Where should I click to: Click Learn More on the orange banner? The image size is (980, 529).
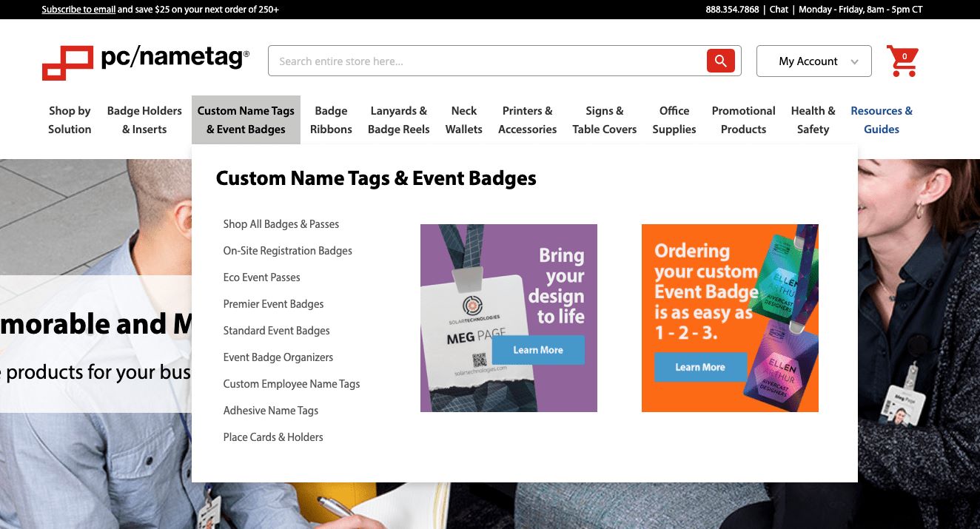[699, 366]
